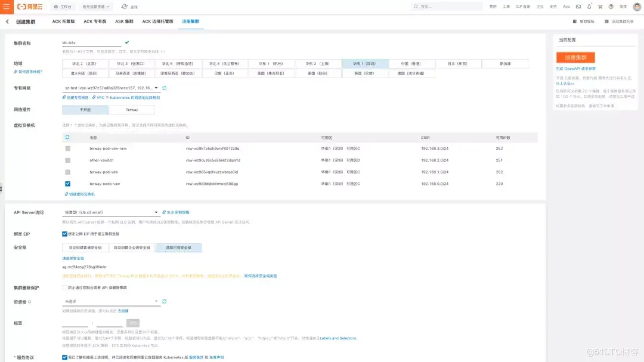Switch to the ACK 专有版 tab
This screenshot has height=362, width=644.
(x=95, y=21)
